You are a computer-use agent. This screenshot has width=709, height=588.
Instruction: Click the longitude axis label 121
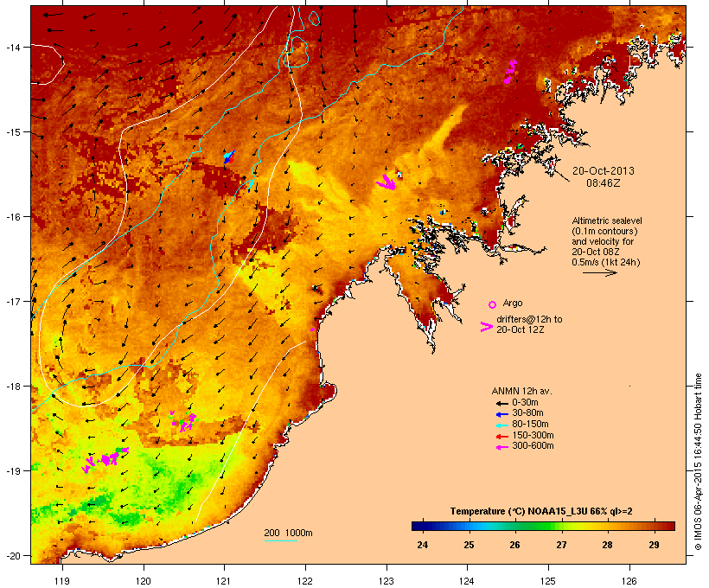pyautogui.click(x=224, y=581)
